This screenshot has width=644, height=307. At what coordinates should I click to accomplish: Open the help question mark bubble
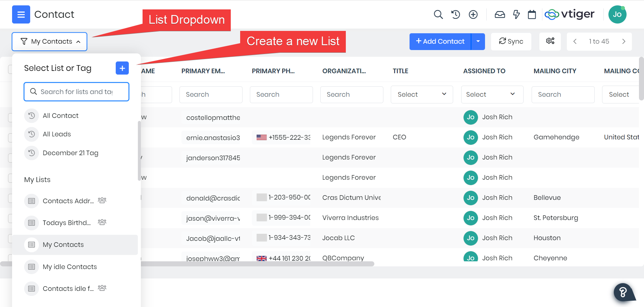click(623, 292)
